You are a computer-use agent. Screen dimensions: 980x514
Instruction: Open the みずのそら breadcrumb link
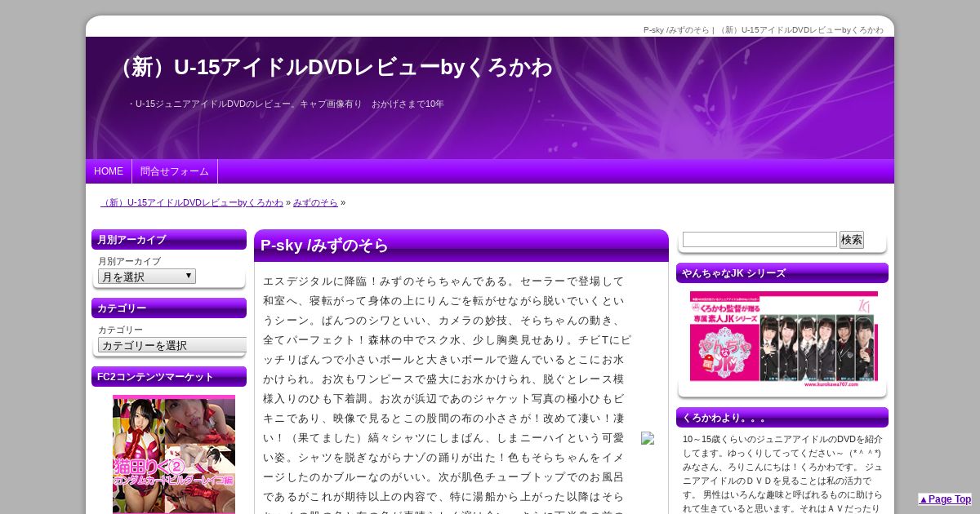(x=315, y=202)
